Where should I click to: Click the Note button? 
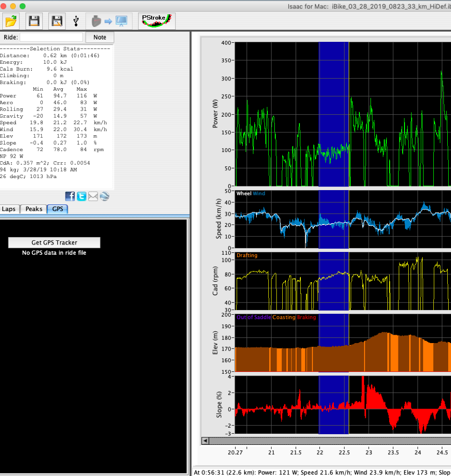pyautogui.click(x=99, y=37)
